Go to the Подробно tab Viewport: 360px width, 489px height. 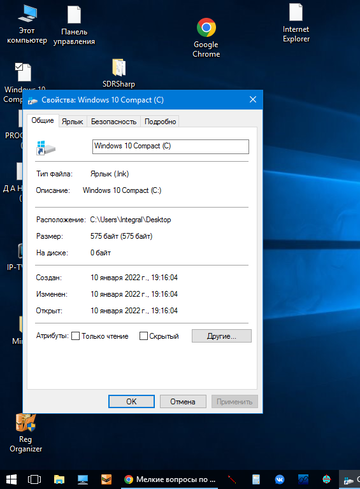[x=160, y=122]
